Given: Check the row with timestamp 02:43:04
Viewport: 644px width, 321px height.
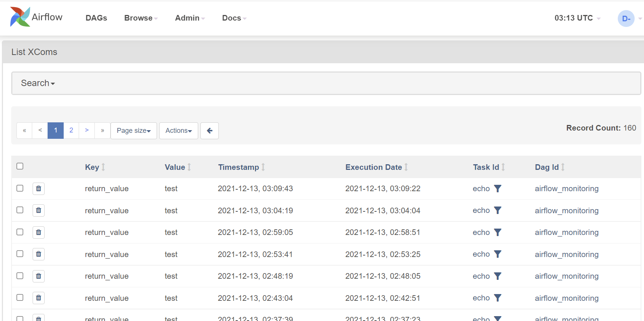Looking at the screenshot, I should [20, 297].
